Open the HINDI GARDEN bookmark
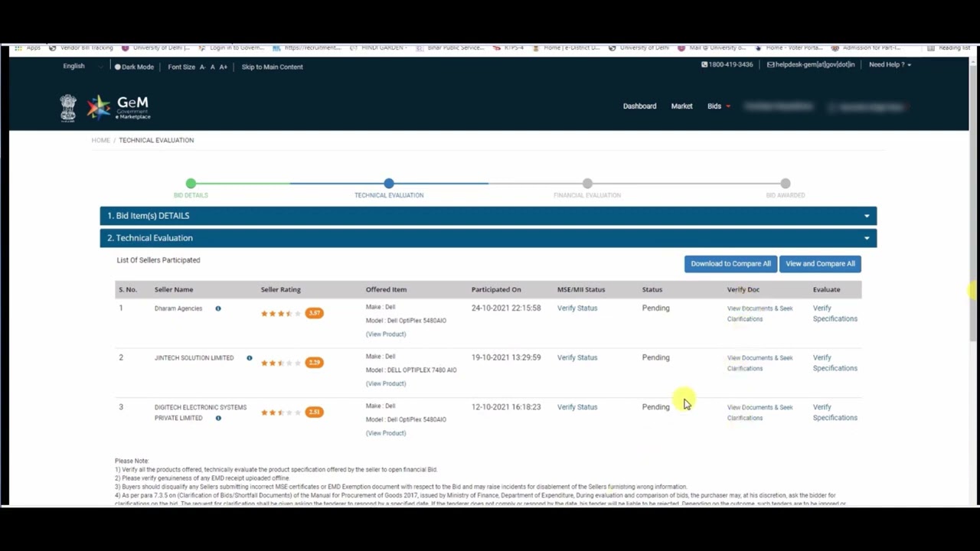This screenshot has width=980, height=551. tap(378, 47)
